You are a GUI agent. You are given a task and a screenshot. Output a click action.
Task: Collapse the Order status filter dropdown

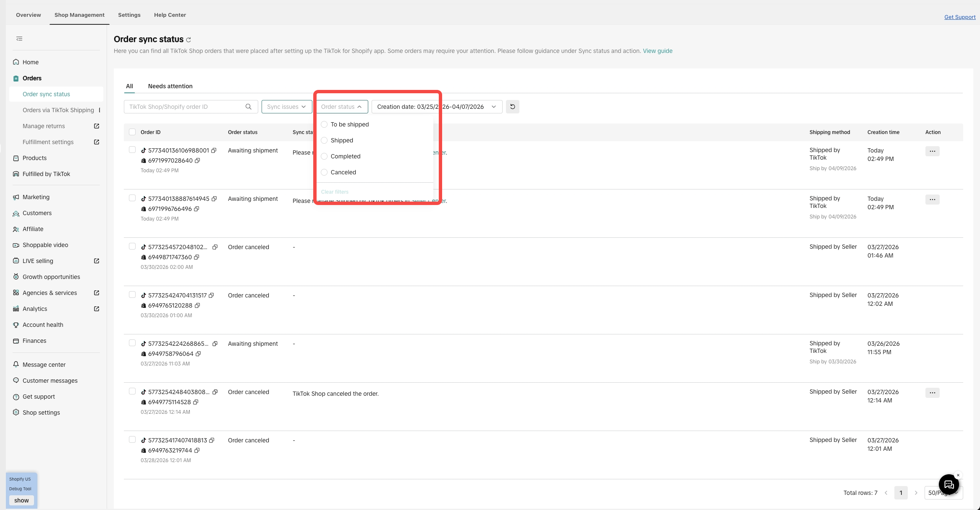click(x=342, y=107)
